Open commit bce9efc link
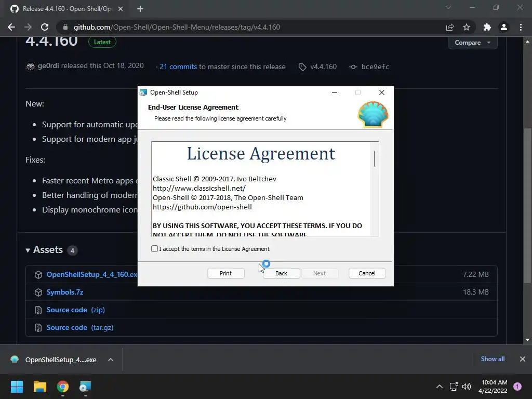 (375, 66)
